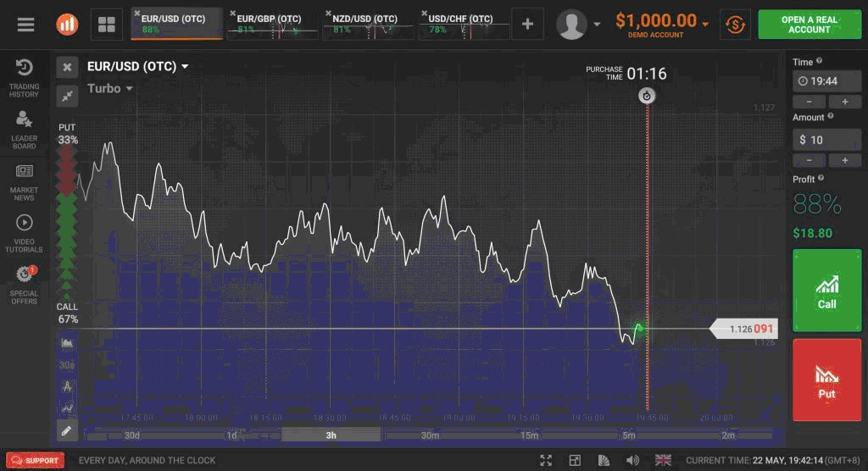Select the 15m timeframe on scale
868x471 pixels.
click(x=529, y=435)
